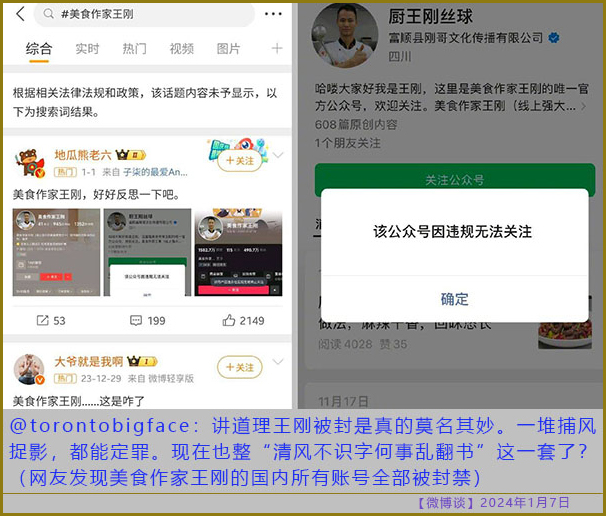Click the 四川 location label

pos(400,57)
